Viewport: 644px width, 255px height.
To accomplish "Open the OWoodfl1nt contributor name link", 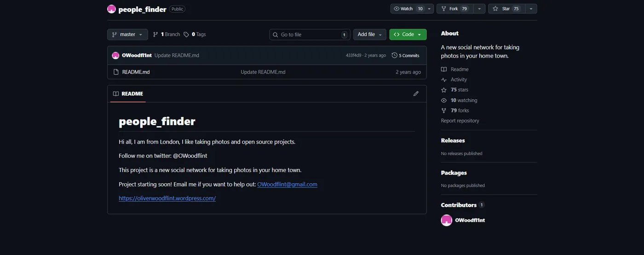I will pyautogui.click(x=470, y=220).
